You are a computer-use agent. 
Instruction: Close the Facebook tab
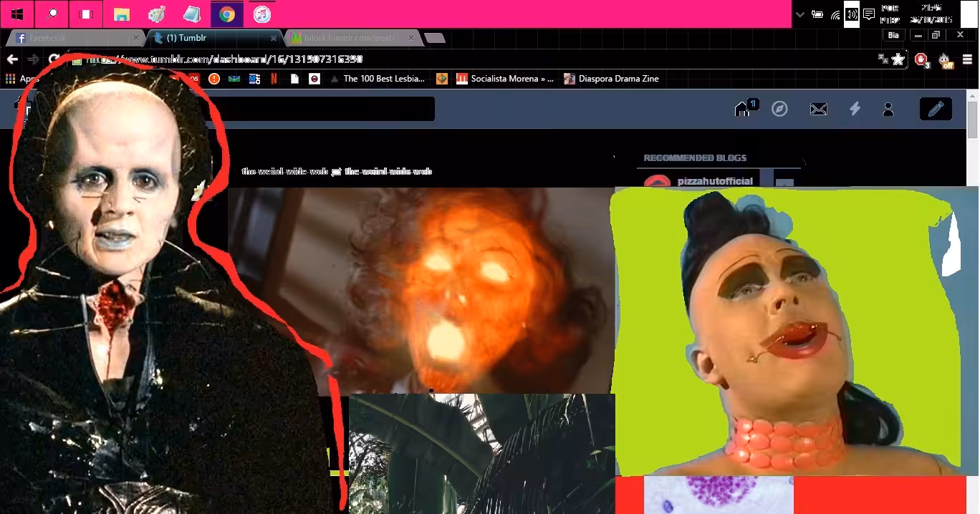pyautogui.click(x=136, y=38)
